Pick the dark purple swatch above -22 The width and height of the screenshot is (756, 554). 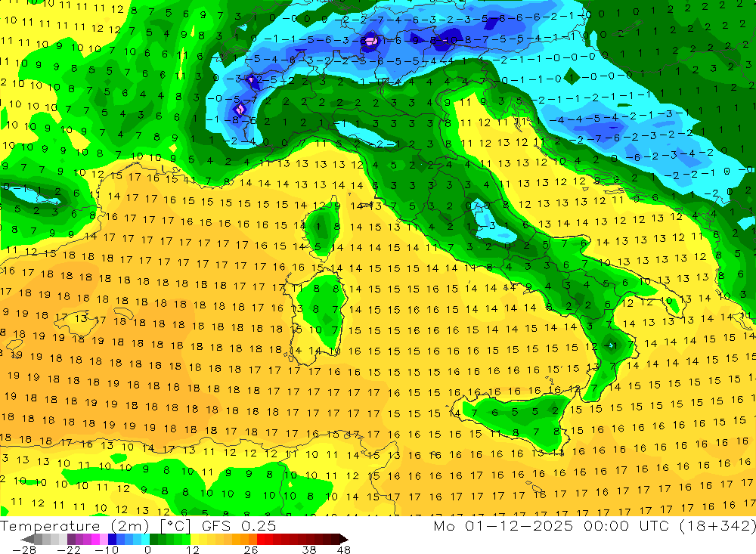point(71,539)
